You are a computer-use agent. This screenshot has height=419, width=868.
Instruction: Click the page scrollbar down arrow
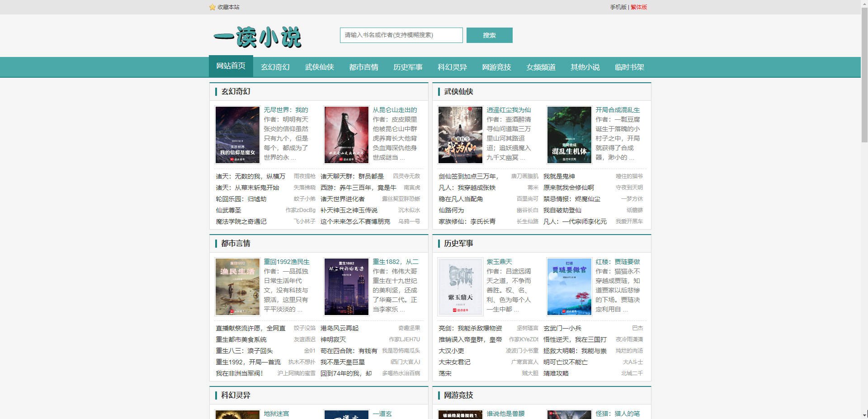[x=864, y=414]
